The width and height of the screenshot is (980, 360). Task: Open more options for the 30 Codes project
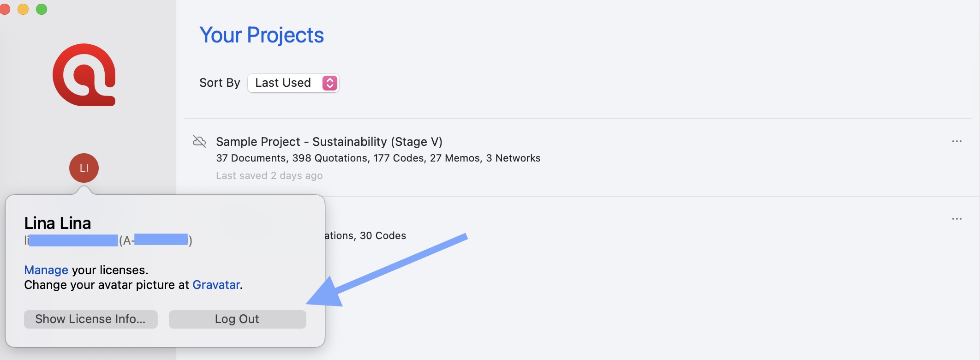pos(956,219)
